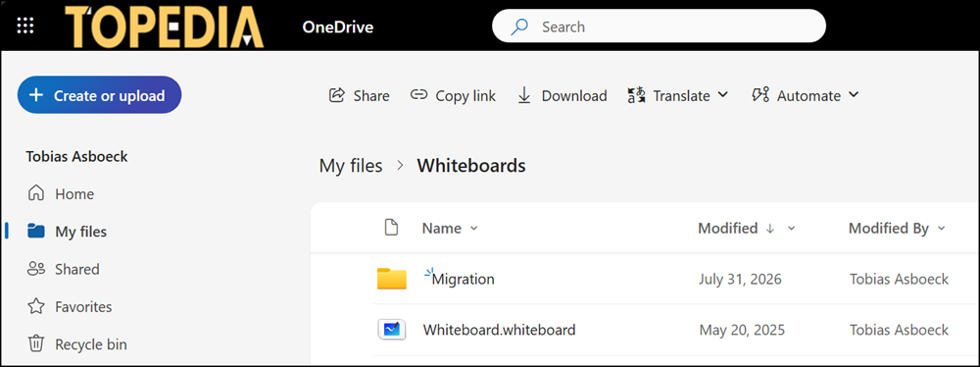This screenshot has width=980, height=367.
Task: Click the Translate language icon
Action: pyautogui.click(x=636, y=96)
